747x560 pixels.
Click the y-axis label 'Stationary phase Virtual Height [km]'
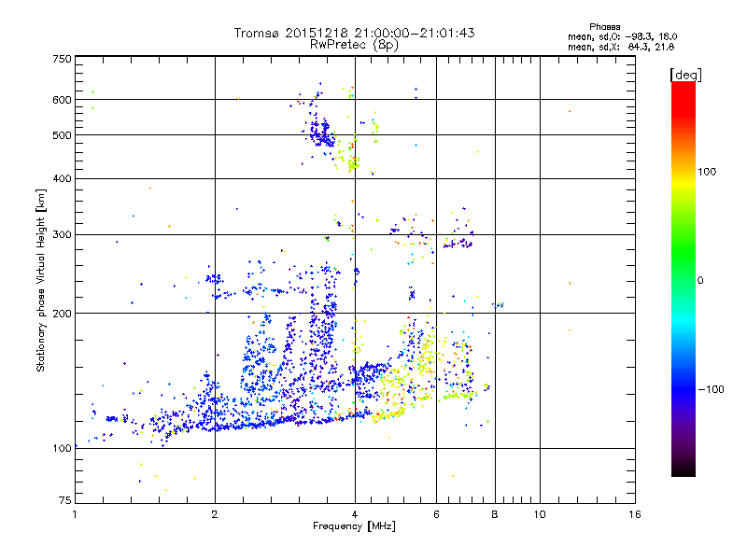[41, 281]
